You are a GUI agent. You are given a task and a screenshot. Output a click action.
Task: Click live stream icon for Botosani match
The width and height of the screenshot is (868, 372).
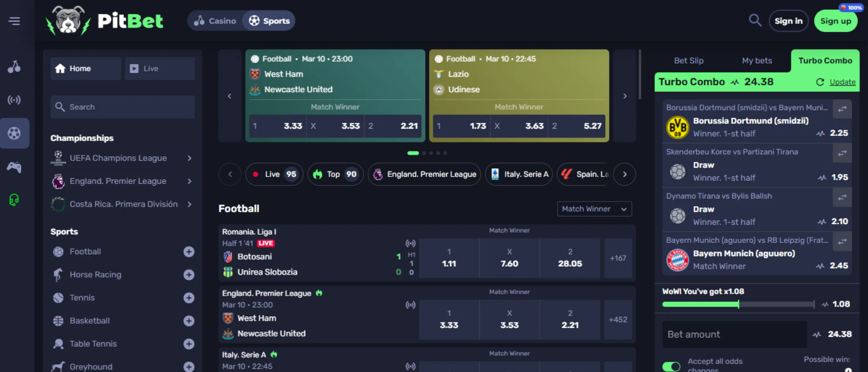(410, 243)
